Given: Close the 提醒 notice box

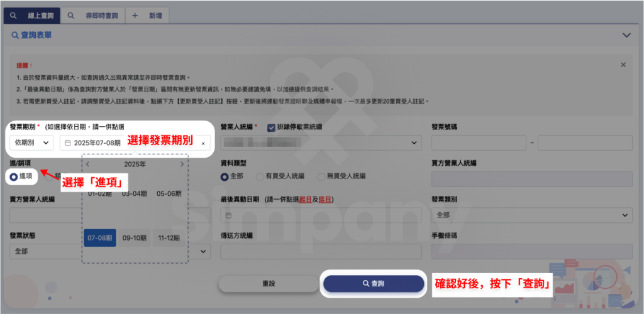Looking at the screenshot, I should 623,65.
